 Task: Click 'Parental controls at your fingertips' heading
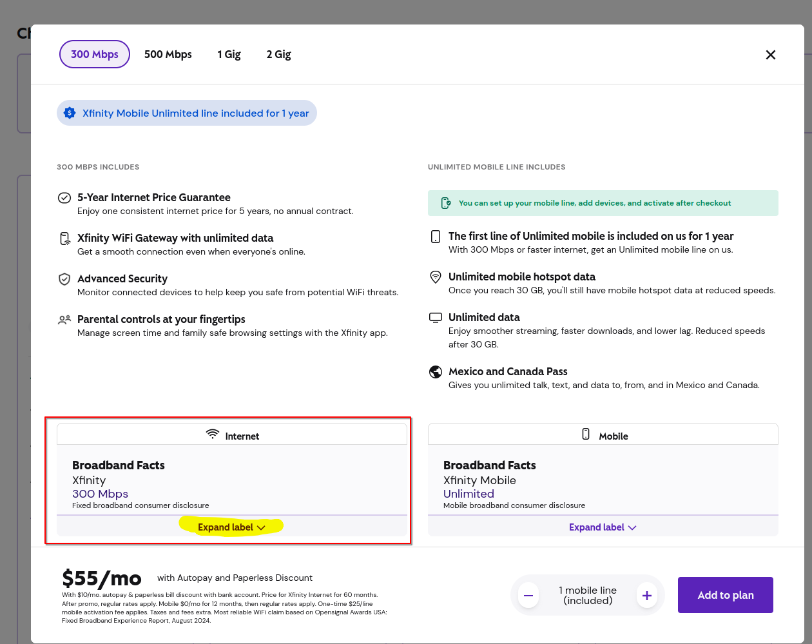pos(161,319)
